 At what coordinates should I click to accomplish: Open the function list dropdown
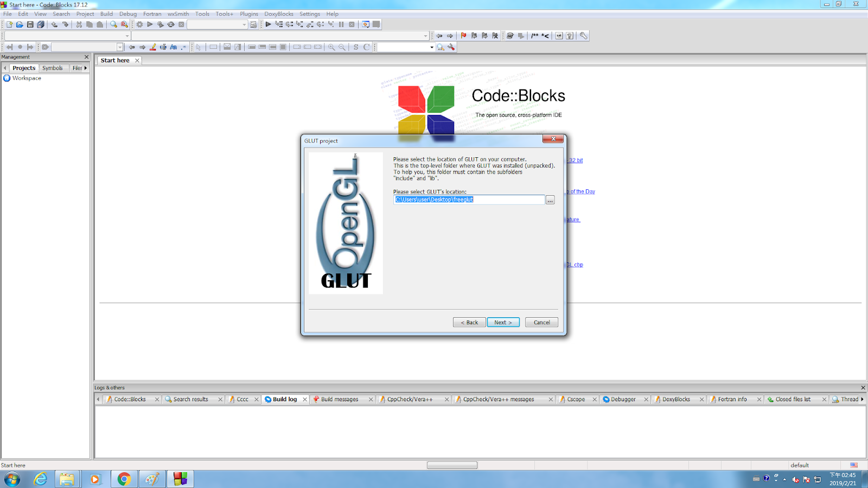pos(280,36)
